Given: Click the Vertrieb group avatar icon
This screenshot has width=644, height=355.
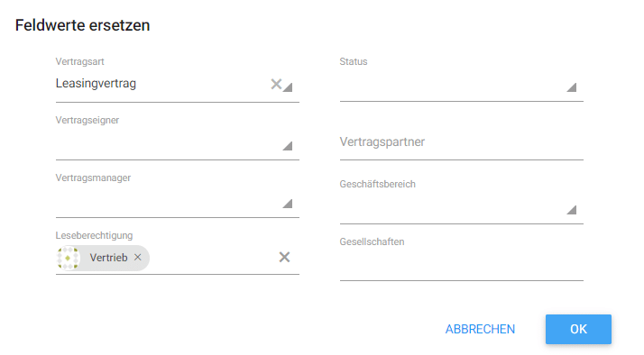Looking at the screenshot, I should pos(69,258).
